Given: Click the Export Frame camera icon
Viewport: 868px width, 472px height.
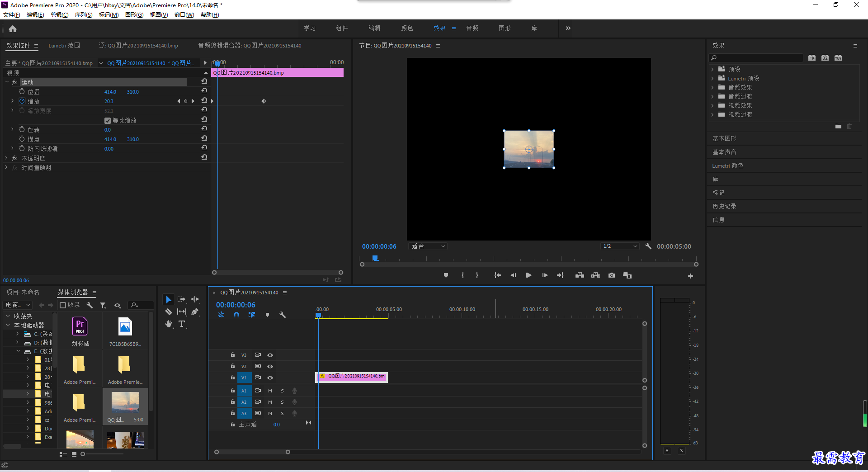Looking at the screenshot, I should [x=612, y=275].
